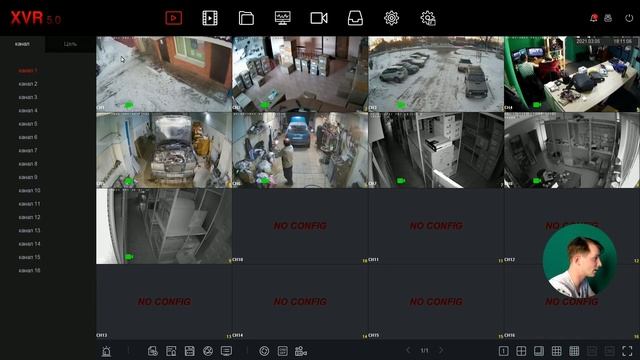The image size is (640, 360).
Task: Switch to nine-view grid layout
Action: click(557, 351)
